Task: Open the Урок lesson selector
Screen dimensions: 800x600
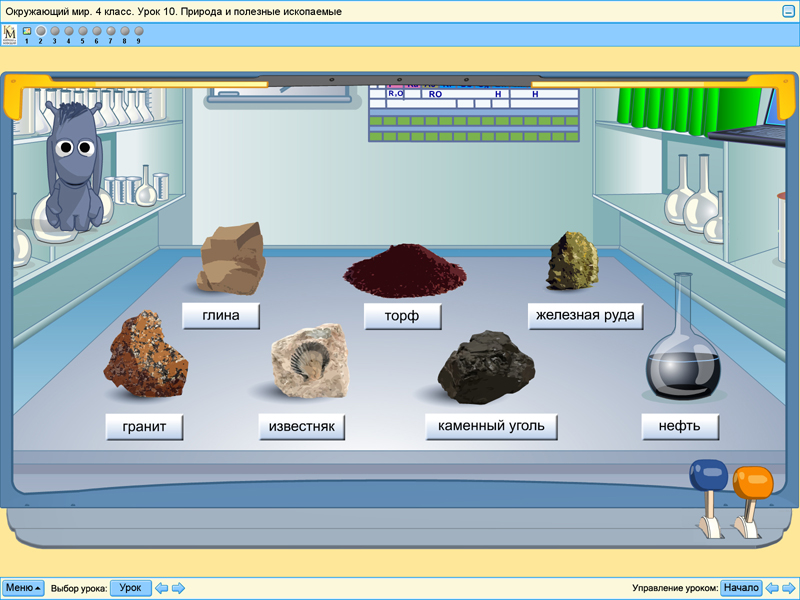Action: [x=130, y=588]
